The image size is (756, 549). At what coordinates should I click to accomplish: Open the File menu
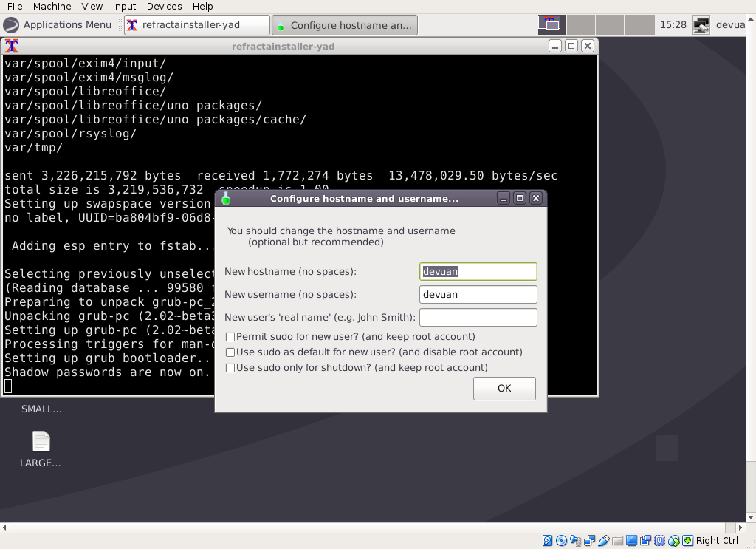tap(15, 6)
